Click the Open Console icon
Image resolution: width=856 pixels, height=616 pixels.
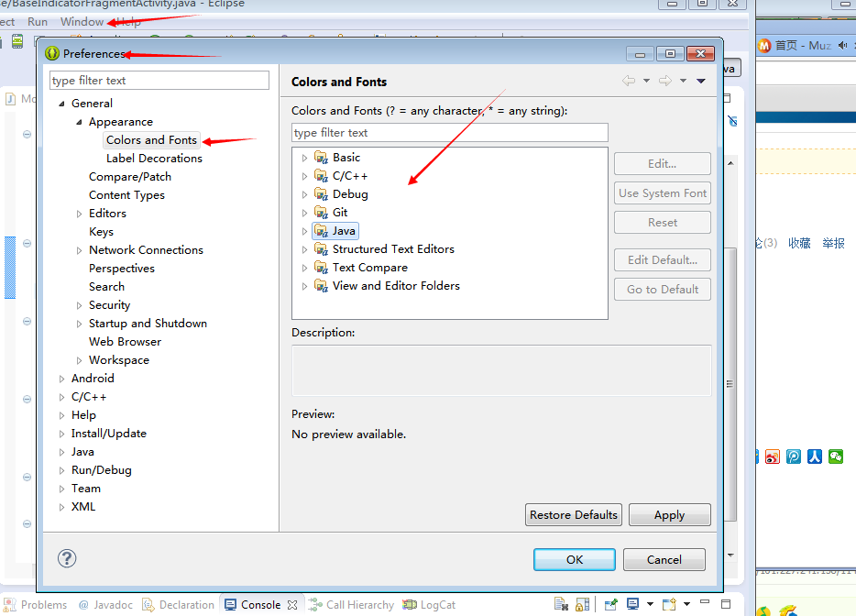click(x=669, y=604)
